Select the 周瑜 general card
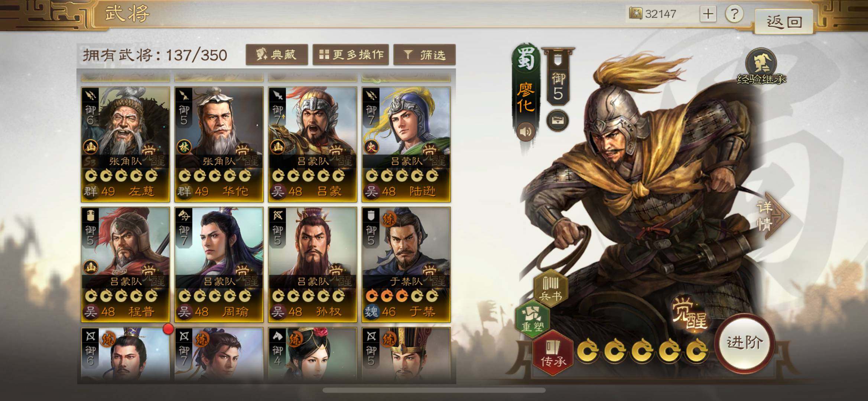868x401 pixels. click(219, 265)
